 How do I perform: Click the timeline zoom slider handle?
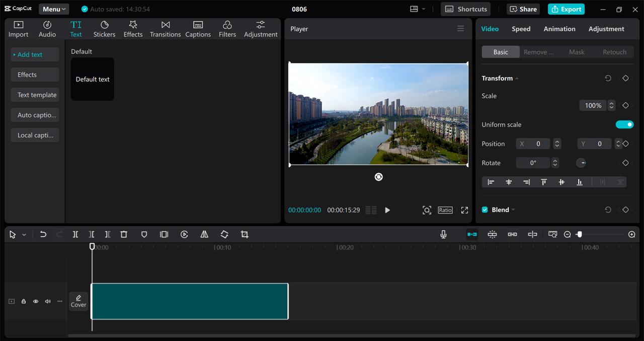click(x=579, y=234)
